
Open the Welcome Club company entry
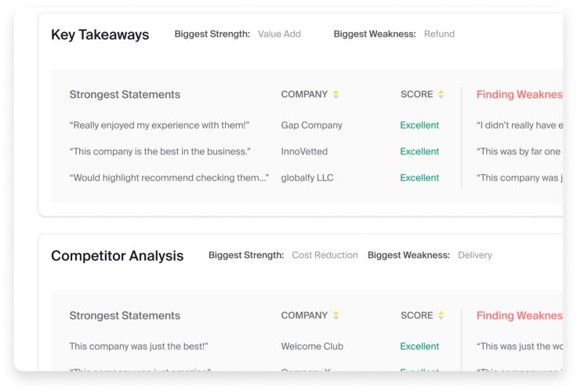312,347
